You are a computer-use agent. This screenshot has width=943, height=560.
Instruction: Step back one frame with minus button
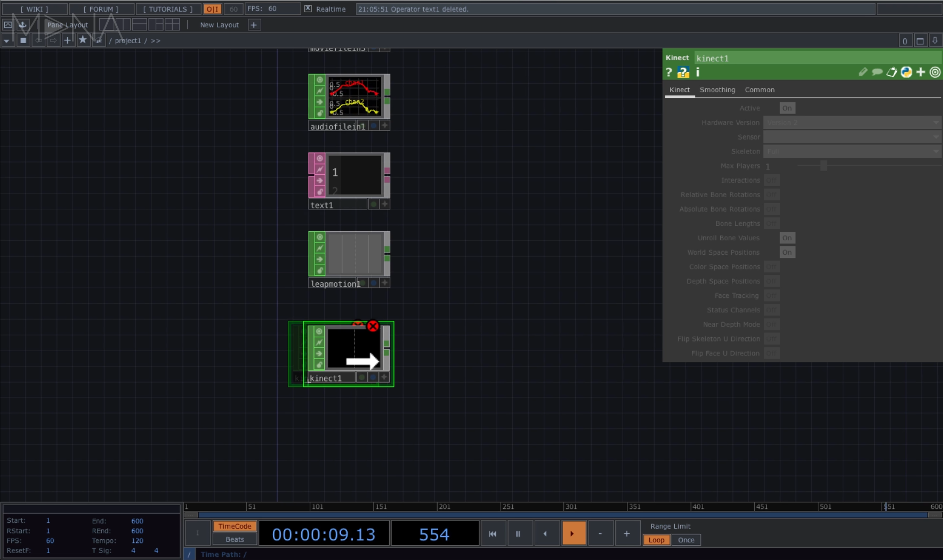(600, 533)
